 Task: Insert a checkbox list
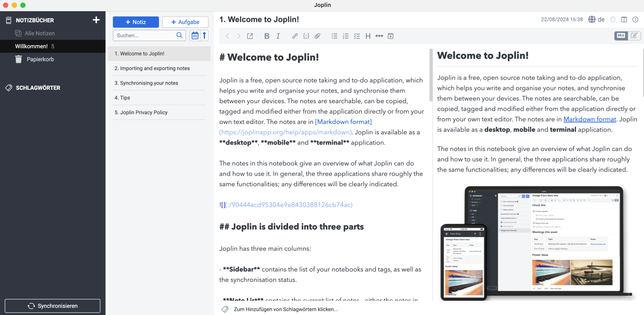(x=357, y=36)
